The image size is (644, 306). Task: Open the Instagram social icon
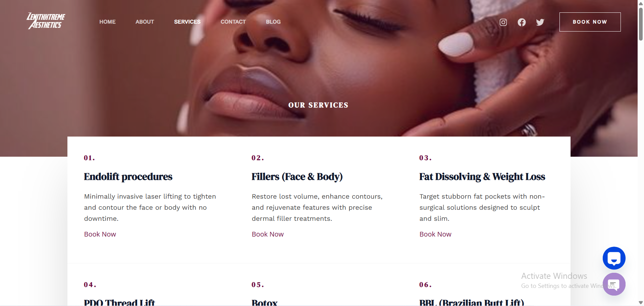coord(503,22)
